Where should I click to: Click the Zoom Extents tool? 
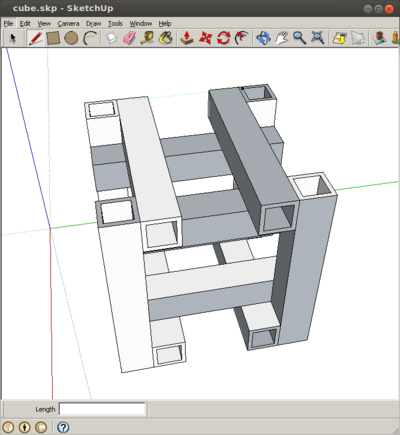317,38
